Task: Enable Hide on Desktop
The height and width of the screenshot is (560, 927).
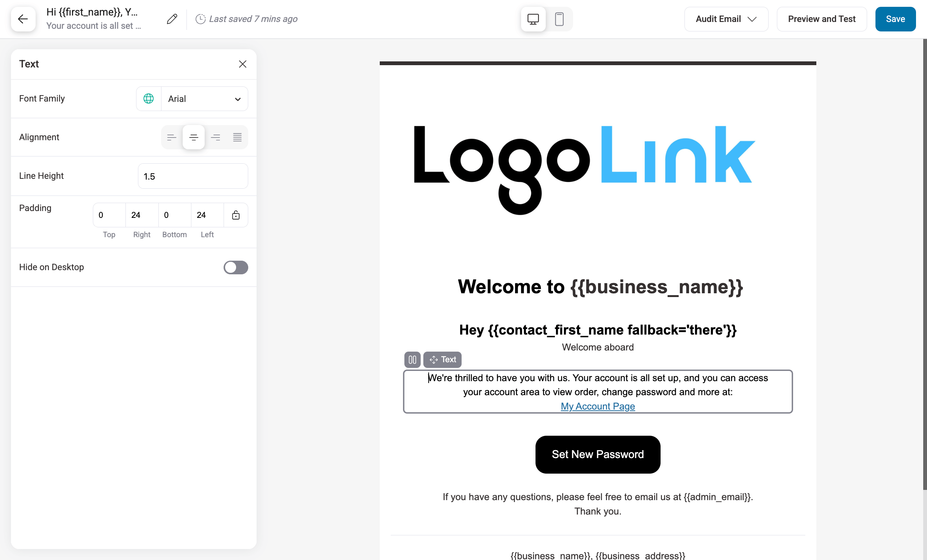Action: click(236, 267)
